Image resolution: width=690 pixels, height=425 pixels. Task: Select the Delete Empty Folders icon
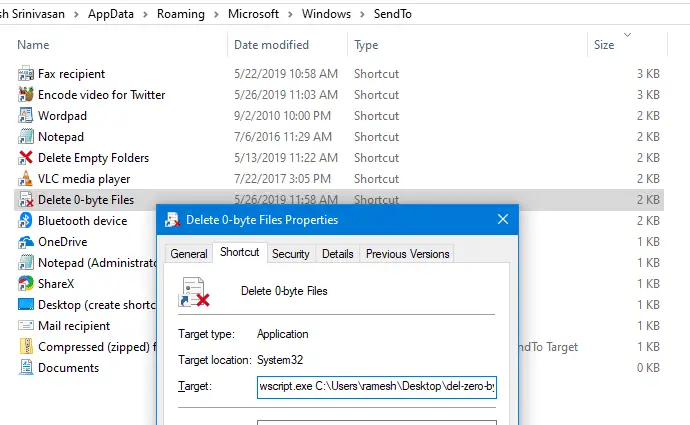click(26, 158)
